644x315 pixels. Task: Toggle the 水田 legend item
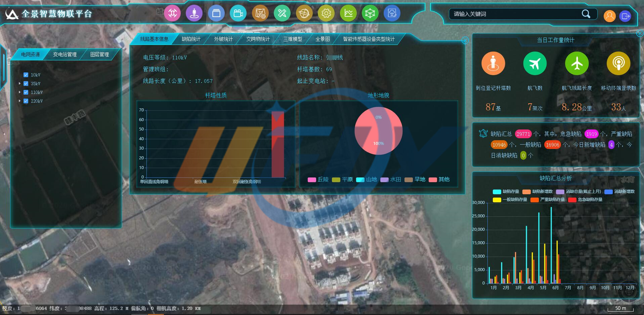click(391, 179)
